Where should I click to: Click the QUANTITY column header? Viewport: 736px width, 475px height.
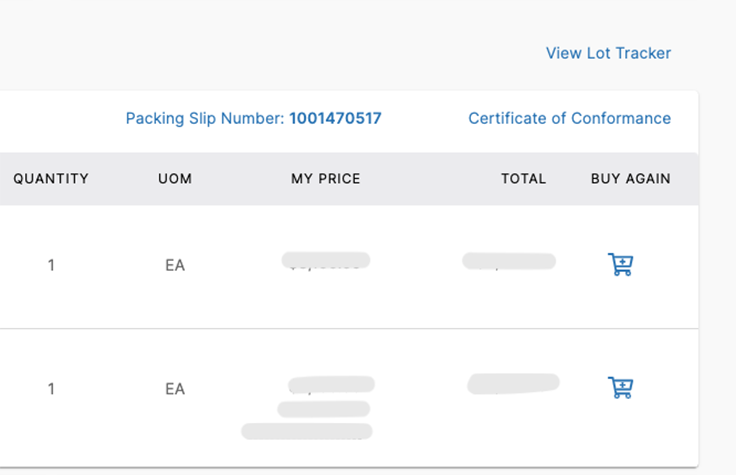point(51,179)
